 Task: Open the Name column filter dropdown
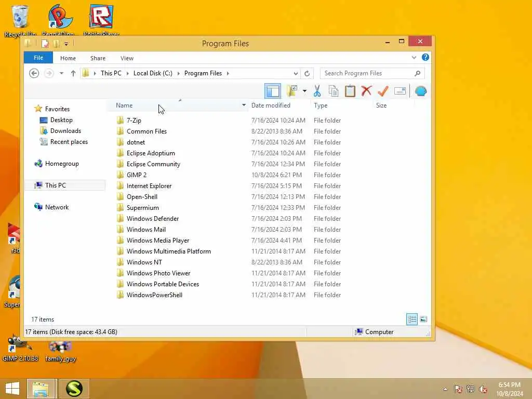pyautogui.click(x=244, y=105)
